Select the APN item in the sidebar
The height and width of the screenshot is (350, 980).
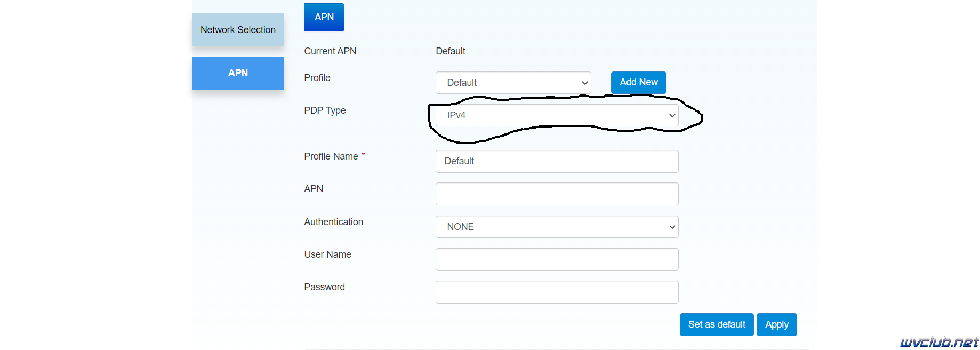tap(238, 73)
